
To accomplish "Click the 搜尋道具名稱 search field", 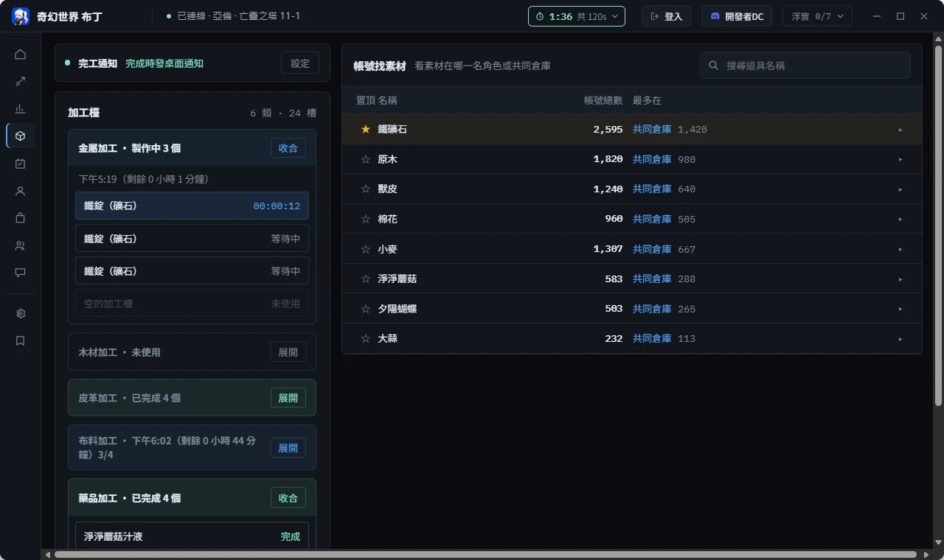I will 805,66.
